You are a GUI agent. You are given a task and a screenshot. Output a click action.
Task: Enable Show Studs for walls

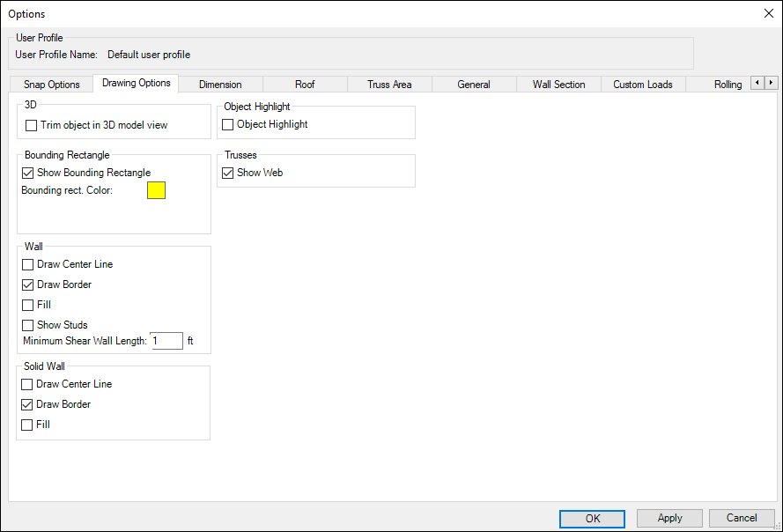(x=28, y=325)
